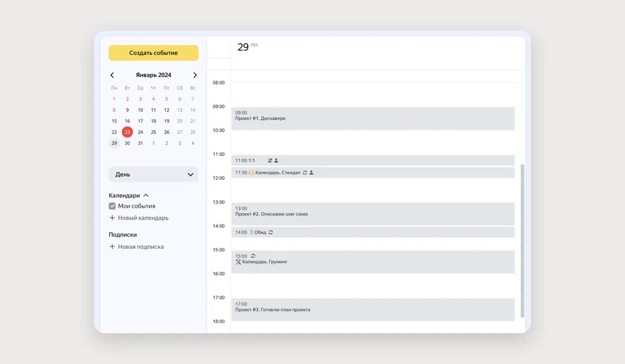Open the День view dropdown
The image size is (625, 364).
pyautogui.click(x=153, y=174)
